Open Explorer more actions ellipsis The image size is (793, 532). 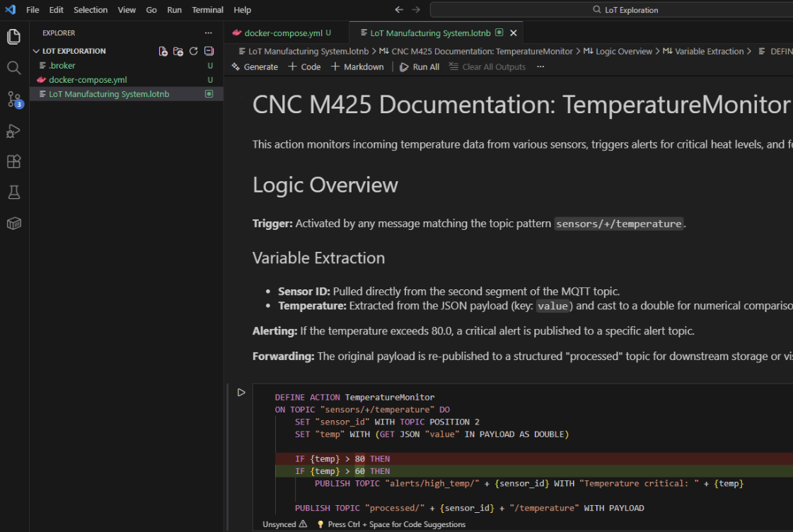pos(209,33)
